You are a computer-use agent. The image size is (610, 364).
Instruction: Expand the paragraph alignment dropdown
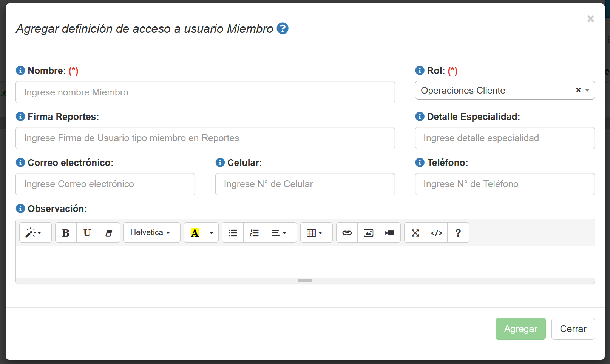pyautogui.click(x=280, y=233)
